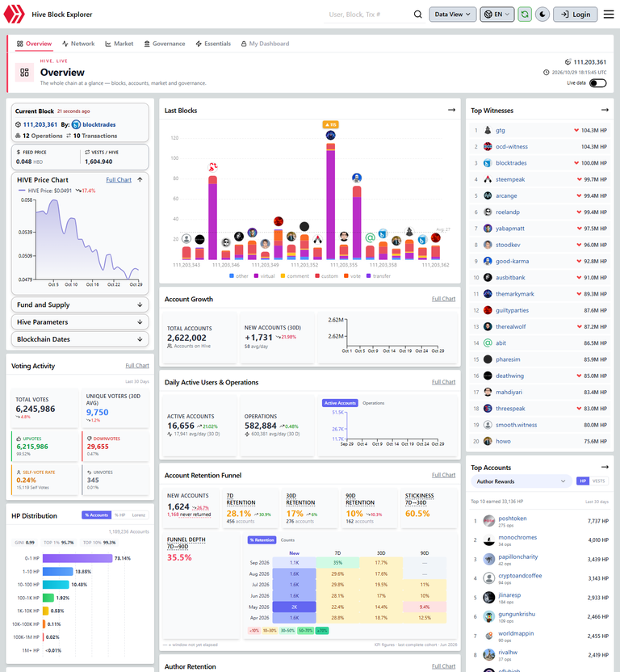Open the hamburger menu
The width and height of the screenshot is (620, 672).
coord(609,15)
